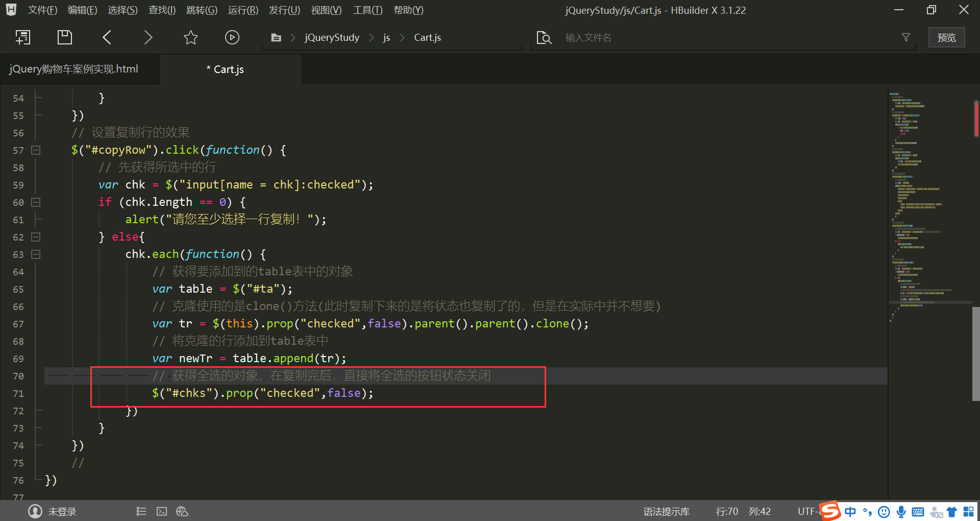Click the Sogou input method S icon
The height and width of the screenshot is (521, 980).
point(830,511)
